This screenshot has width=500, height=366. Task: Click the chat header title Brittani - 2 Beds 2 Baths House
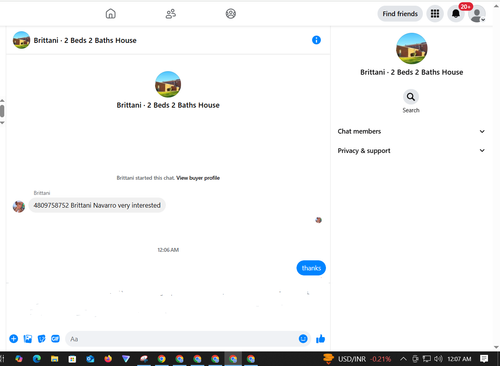[x=85, y=40]
